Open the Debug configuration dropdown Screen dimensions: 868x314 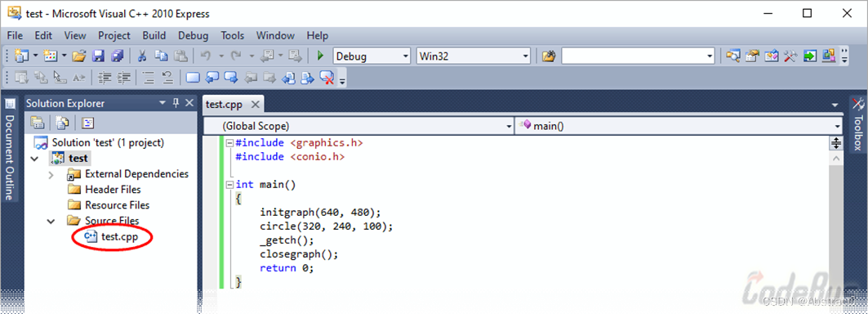[372, 56]
